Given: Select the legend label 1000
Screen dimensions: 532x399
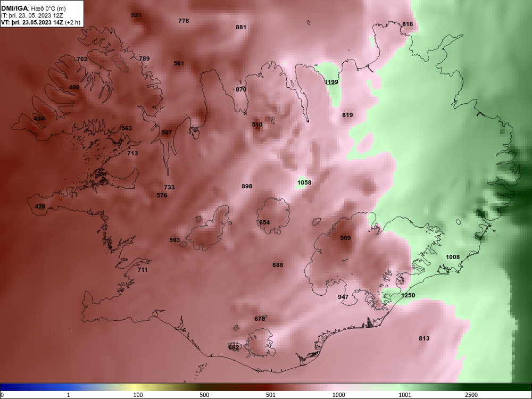Looking at the screenshot, I should coord(339,395).
